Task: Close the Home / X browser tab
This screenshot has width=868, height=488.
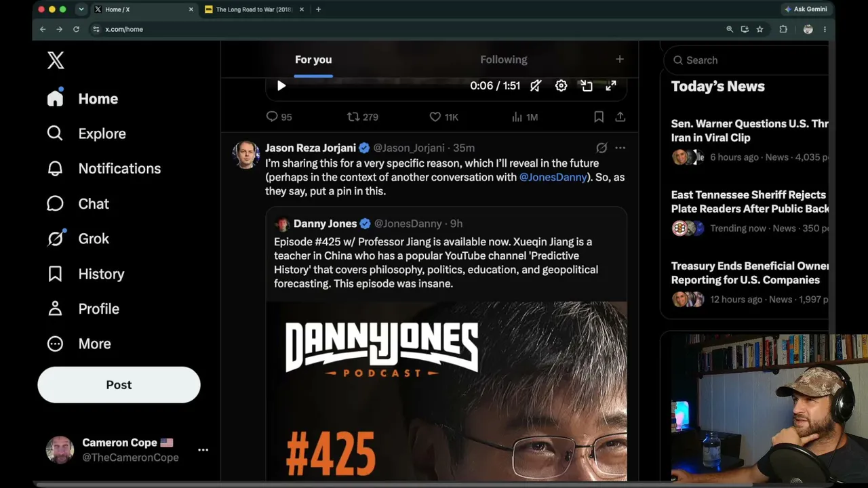Action: [x=191, y=9]
